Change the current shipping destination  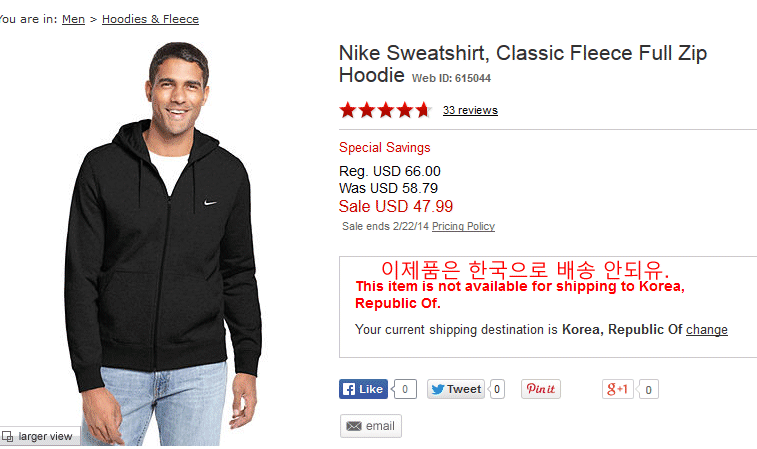(706, 329)
